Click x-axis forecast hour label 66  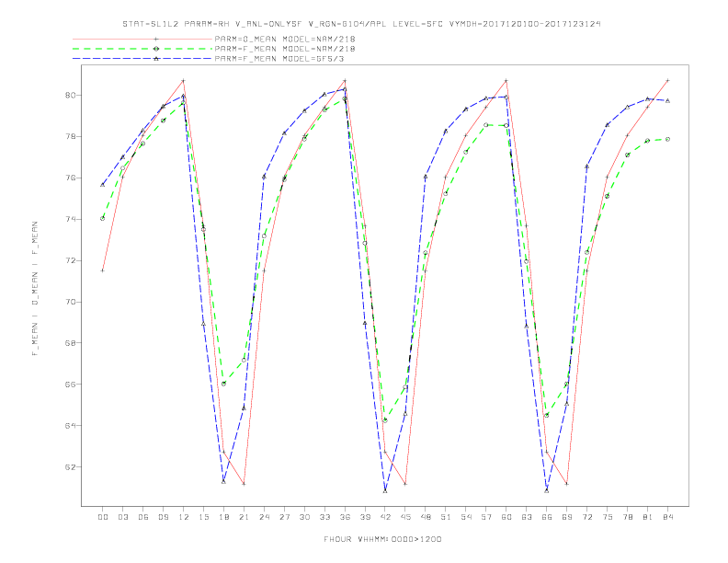pos(547,517)
